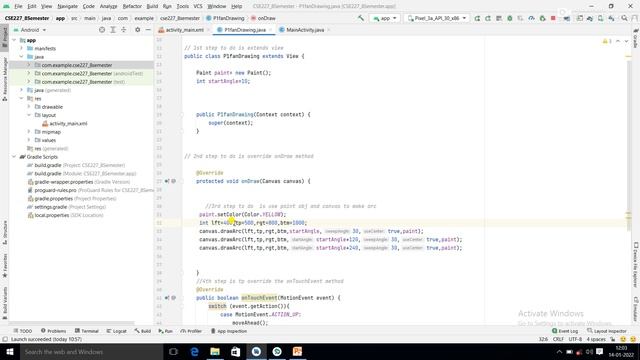The image size is (640, 360).
Task: Open the VCS menu
Action: 198,6
